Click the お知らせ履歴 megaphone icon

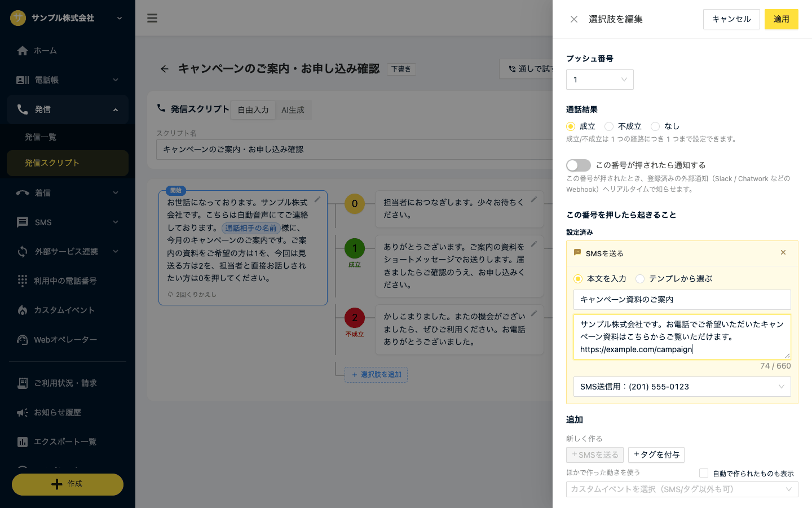pos(23,413)
